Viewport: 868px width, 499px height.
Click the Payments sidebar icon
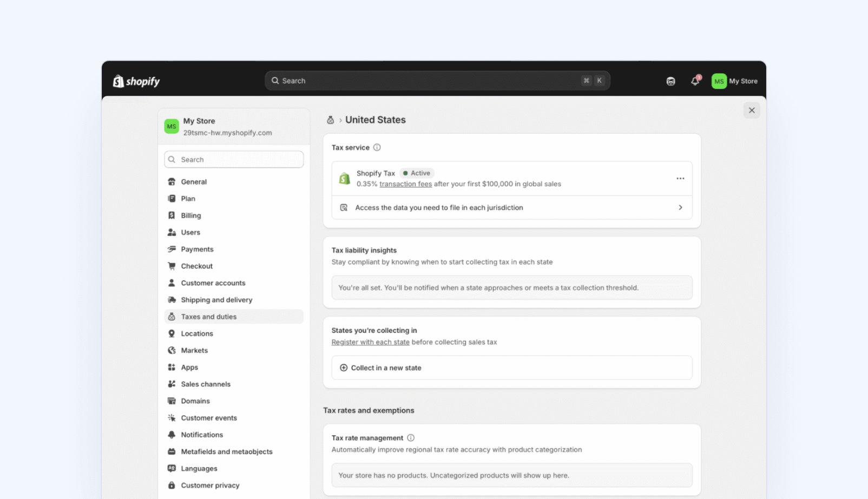172,249
